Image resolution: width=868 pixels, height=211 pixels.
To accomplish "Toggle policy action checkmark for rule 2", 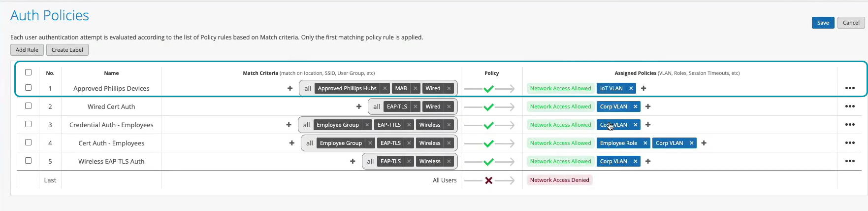I will [488, 107].
